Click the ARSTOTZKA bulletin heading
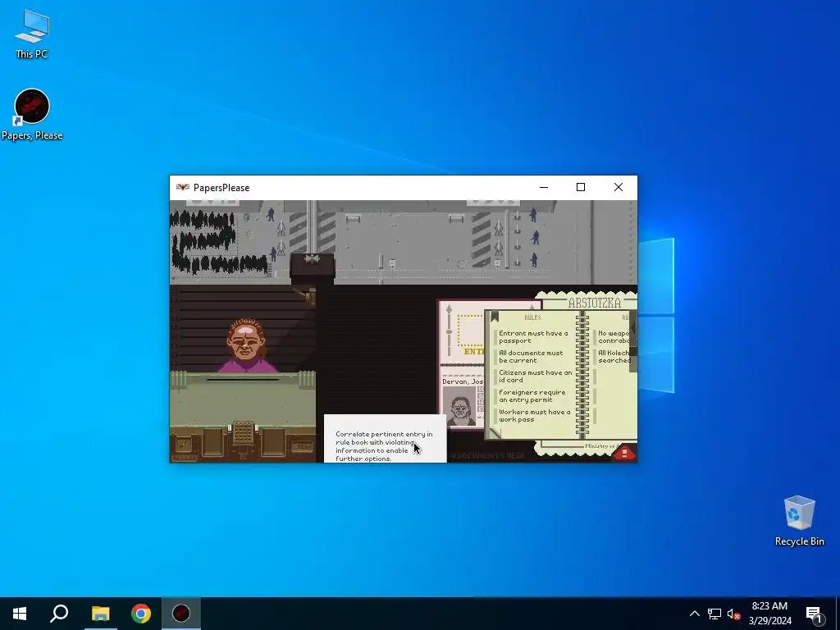 point(594,303)
